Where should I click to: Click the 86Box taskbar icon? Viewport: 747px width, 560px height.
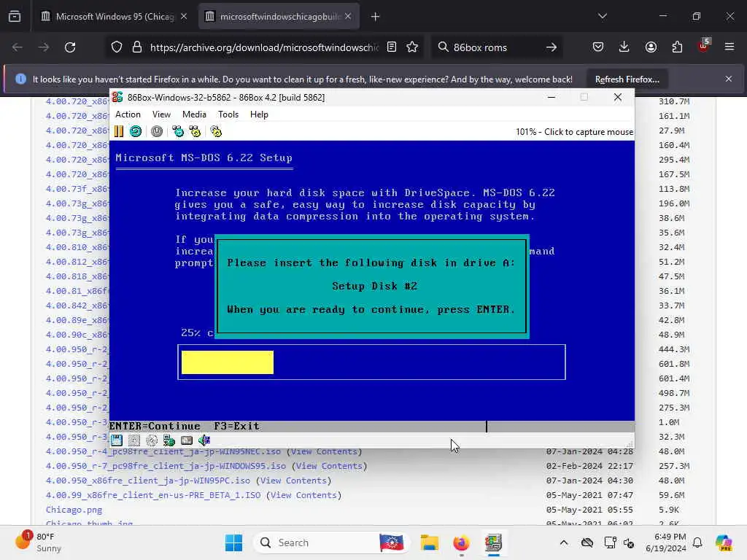point(493,542)
